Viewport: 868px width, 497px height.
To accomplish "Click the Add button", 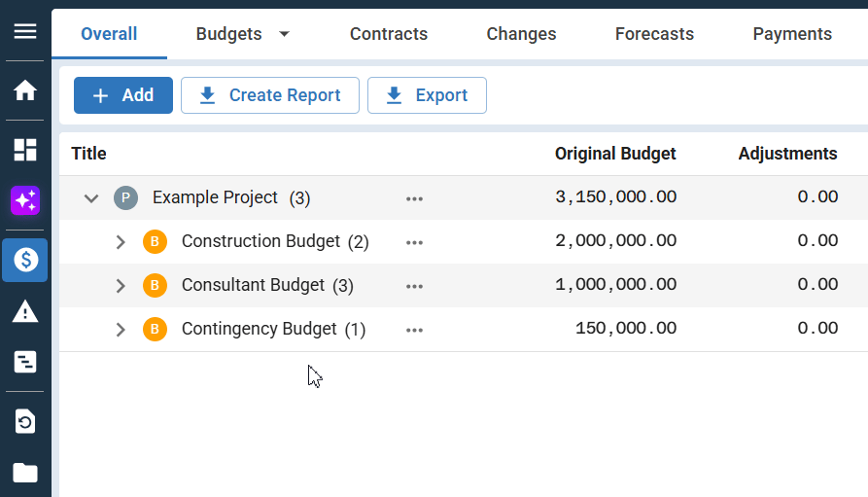I will pyautogui.click(x=123, y=95).
